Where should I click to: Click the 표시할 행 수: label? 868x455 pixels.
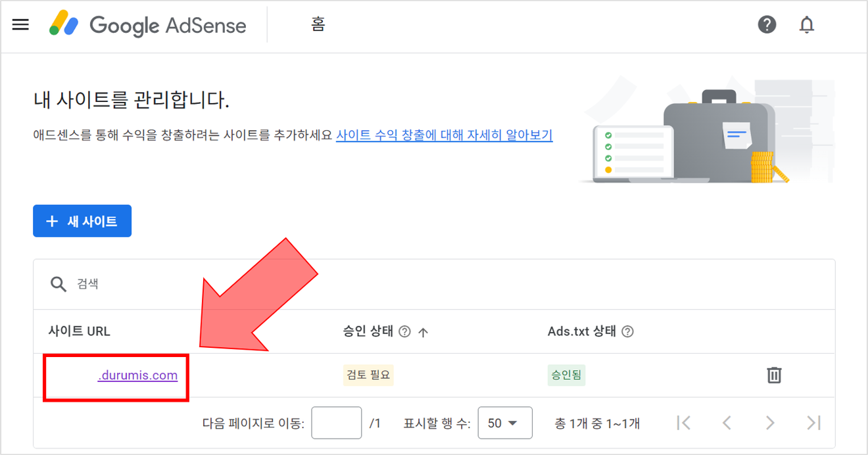click(437, 423)
